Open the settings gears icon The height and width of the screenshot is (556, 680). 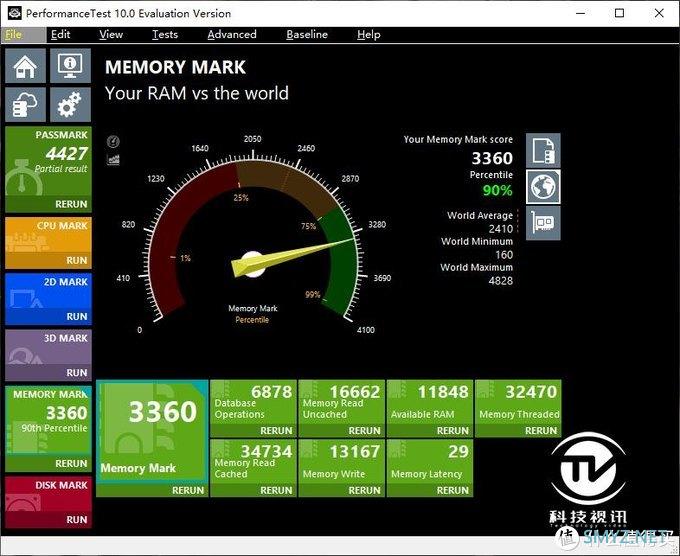tap(70, 105)
